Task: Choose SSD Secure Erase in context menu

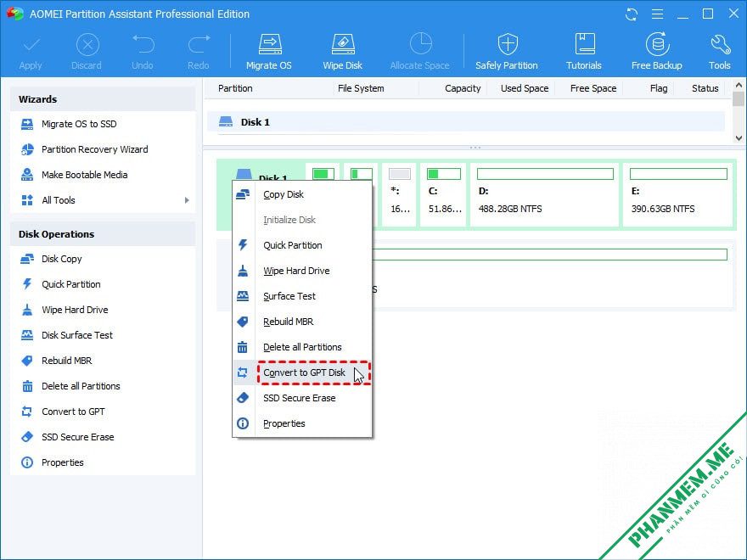Action: point(302,399)
